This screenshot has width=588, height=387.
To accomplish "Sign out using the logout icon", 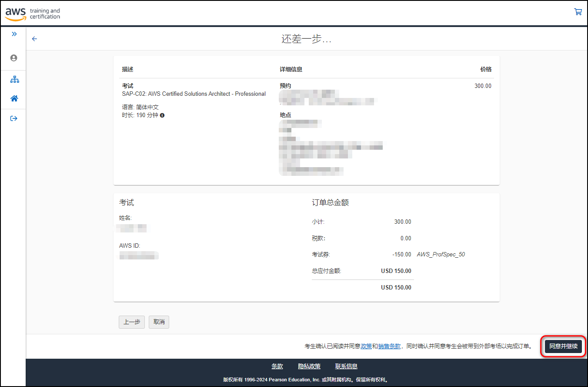I will [x=14, y=118].
